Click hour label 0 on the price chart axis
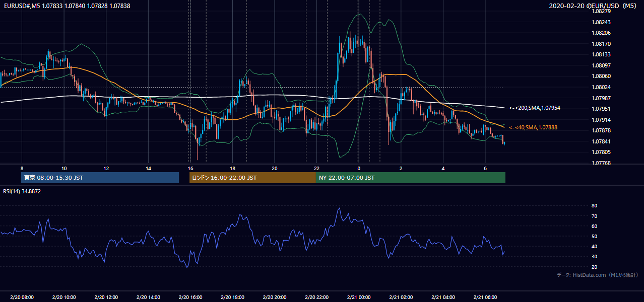The width and height of the screenshot is (644, 302). (x=358, y=168)
